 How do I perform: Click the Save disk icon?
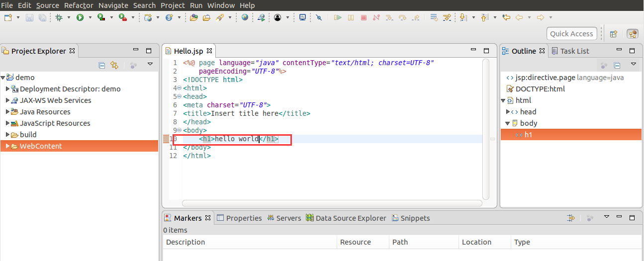[x=29, y=17]
